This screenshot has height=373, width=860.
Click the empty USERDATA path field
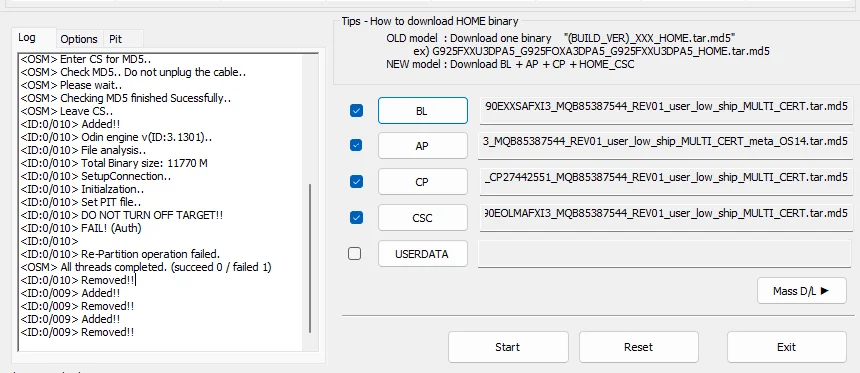(x=665, y=254)
